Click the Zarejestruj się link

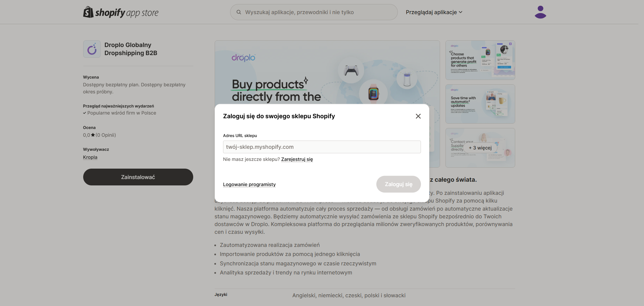point(297,159)
